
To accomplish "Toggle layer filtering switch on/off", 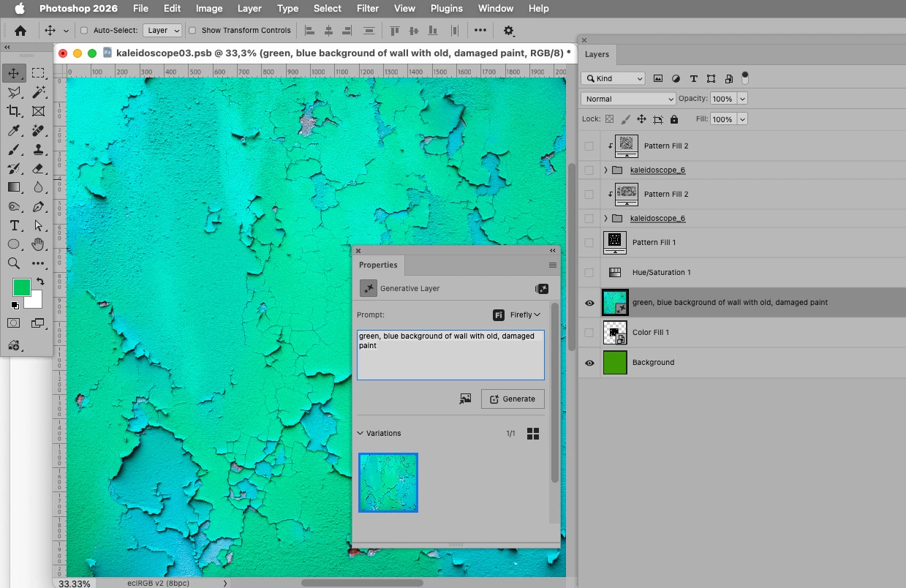I will [745, 78].
